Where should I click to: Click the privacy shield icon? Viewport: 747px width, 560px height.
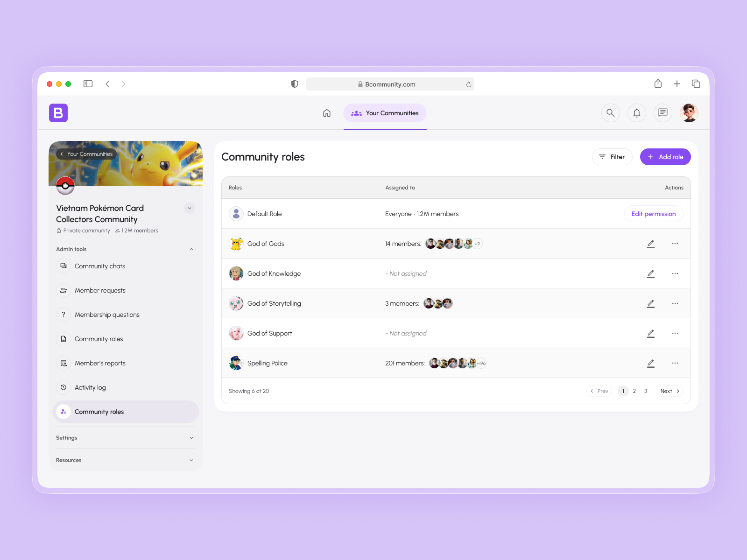(295, 84)
